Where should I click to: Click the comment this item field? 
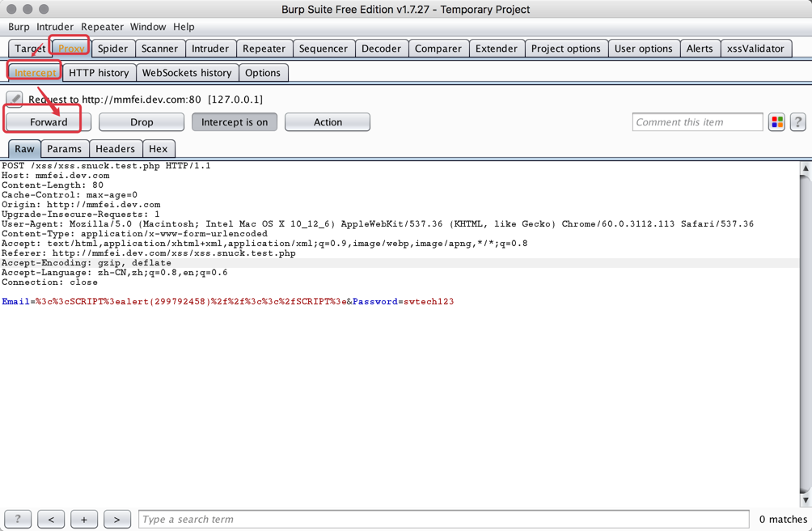(x=697, y=121)
